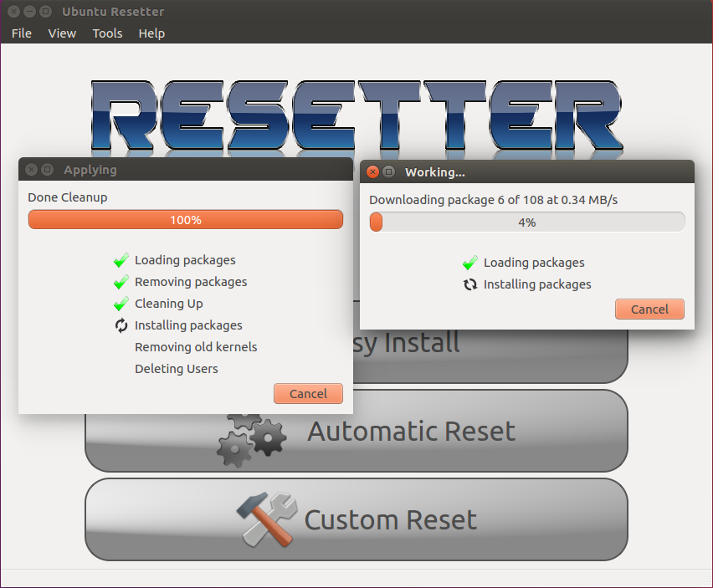Image resolution: width=713 pixels, height=588 pixels.
Task: Click Working dialog's Loading packages check
Action: pyautogui.click(x=470, y=263)
